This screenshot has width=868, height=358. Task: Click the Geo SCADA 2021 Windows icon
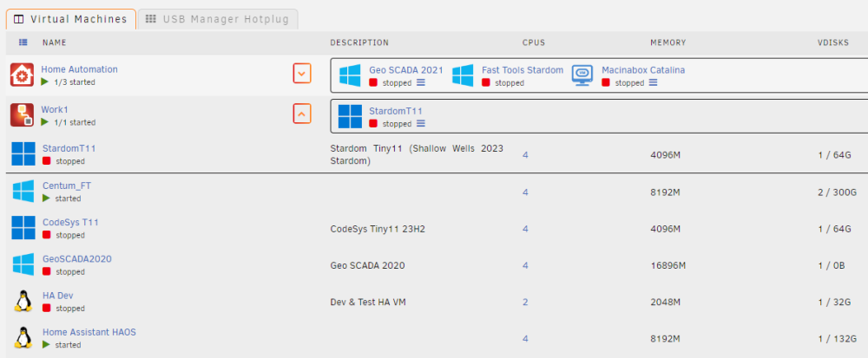351,75
